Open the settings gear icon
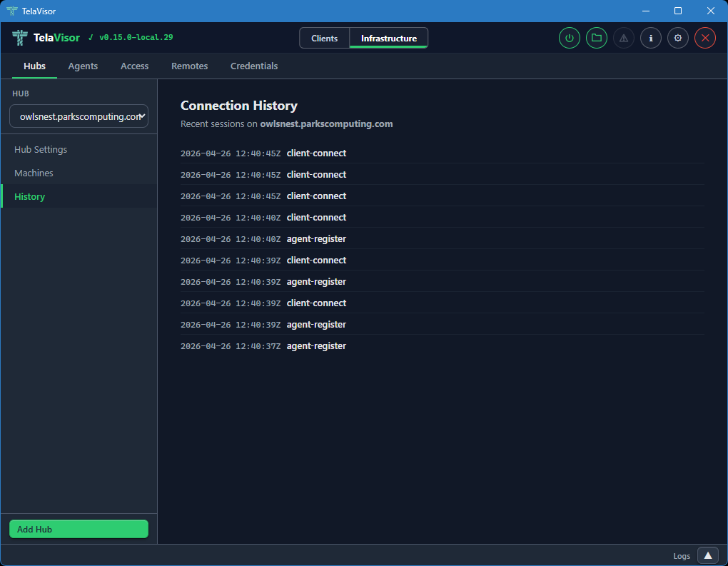728x566 pixels. point(678,38)
